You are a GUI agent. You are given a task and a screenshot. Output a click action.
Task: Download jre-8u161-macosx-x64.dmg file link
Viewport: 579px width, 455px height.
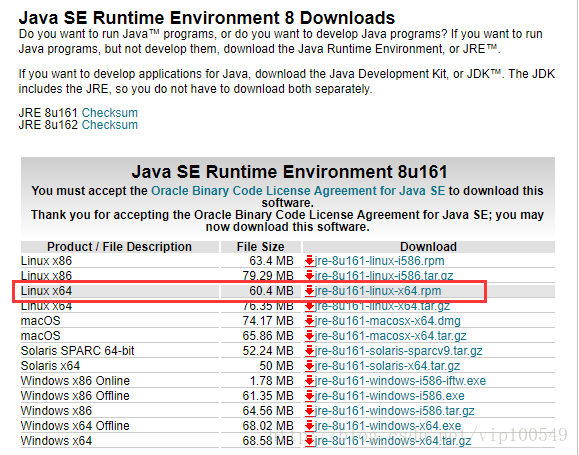click(387, 321)
